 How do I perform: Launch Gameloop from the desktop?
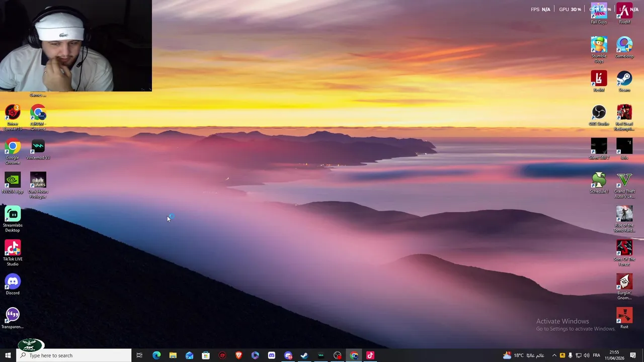pos(624,47)
